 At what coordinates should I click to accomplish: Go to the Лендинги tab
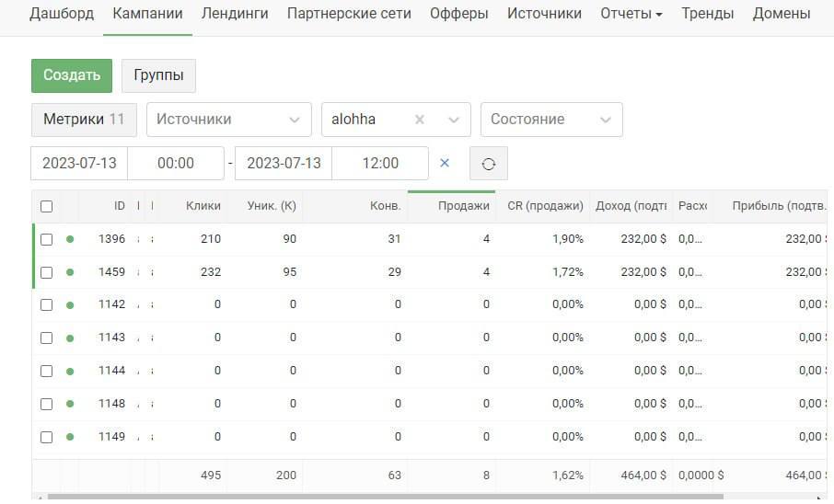pos(235,14)
